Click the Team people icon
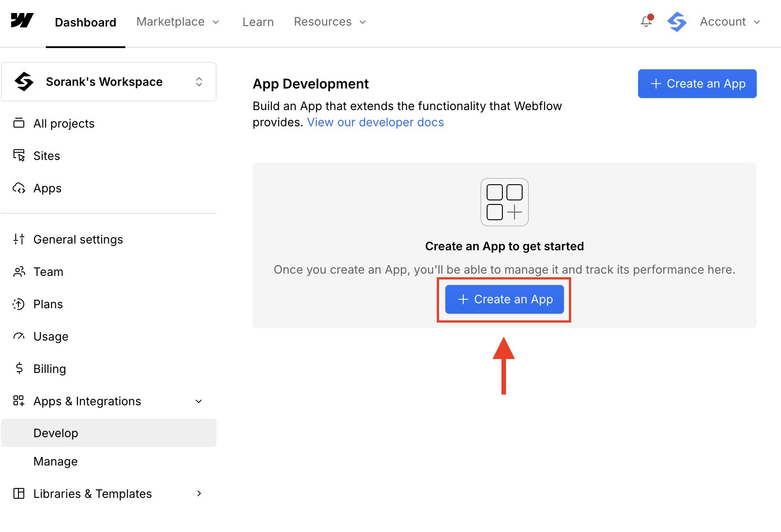Viewport: 781px width, 532px height. coord(19,271)
